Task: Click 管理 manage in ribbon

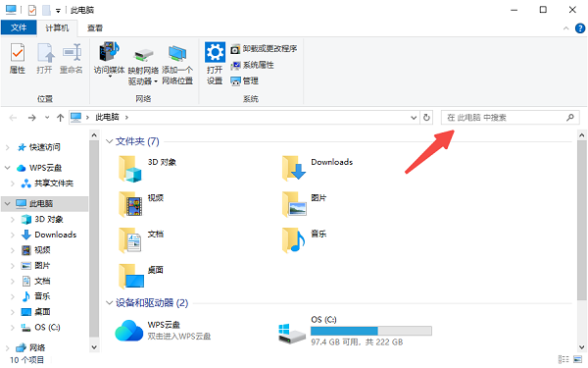Action: [244, 80]
